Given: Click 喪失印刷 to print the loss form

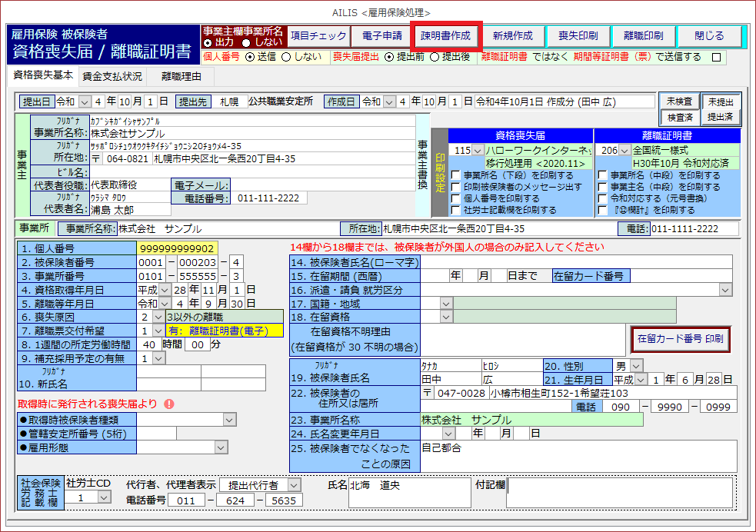Looking at the screenshot, I should 578,36.
